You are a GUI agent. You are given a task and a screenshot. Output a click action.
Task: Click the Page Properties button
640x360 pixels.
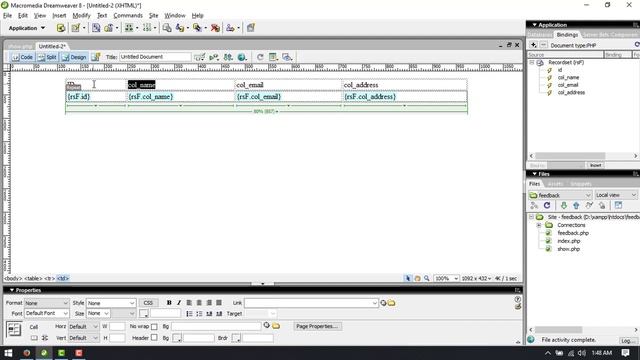tap(317, 326)
